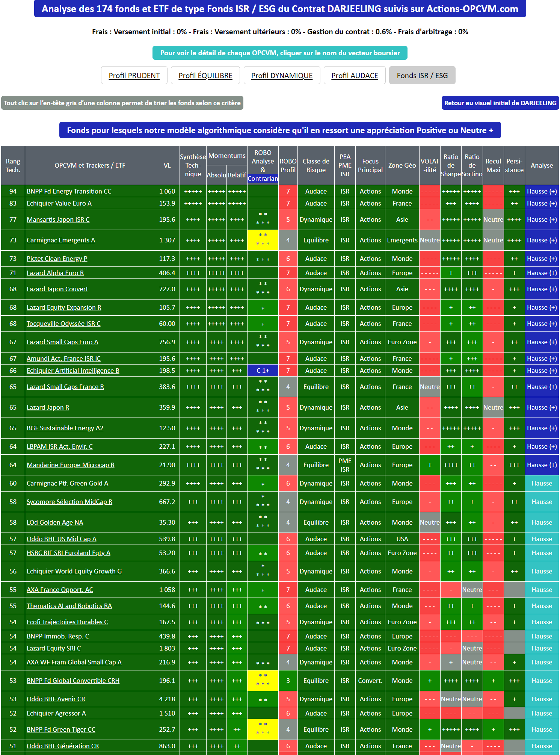
Task: Sort by Zone Géo header
Action: coord(402,165)
